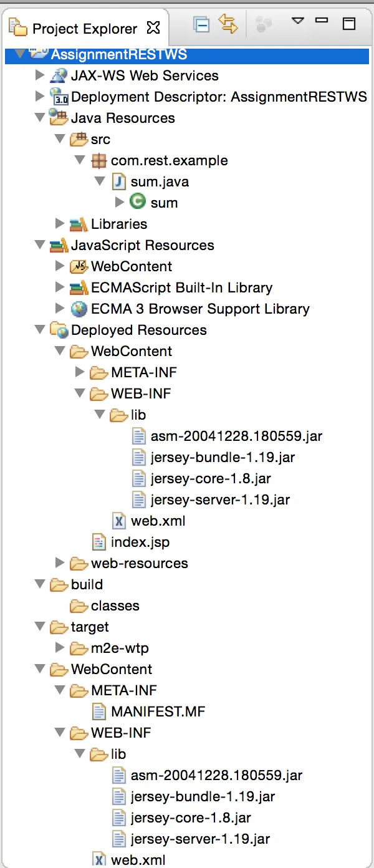The height and width of the screenshot is (868, 374).
Task: Click the sum.java file icon
Action: pyautogui.click(x=118, y=181)
